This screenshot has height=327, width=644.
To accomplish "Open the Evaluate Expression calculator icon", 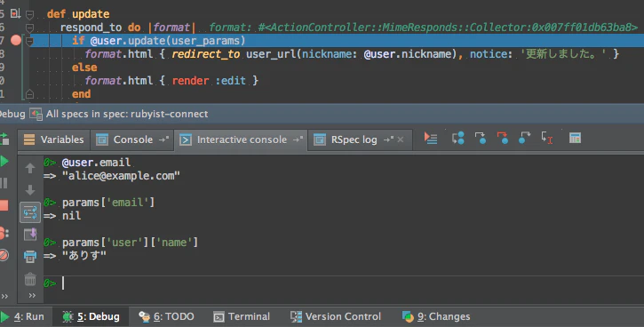I will pyautogui.click(x=575, y=138).
